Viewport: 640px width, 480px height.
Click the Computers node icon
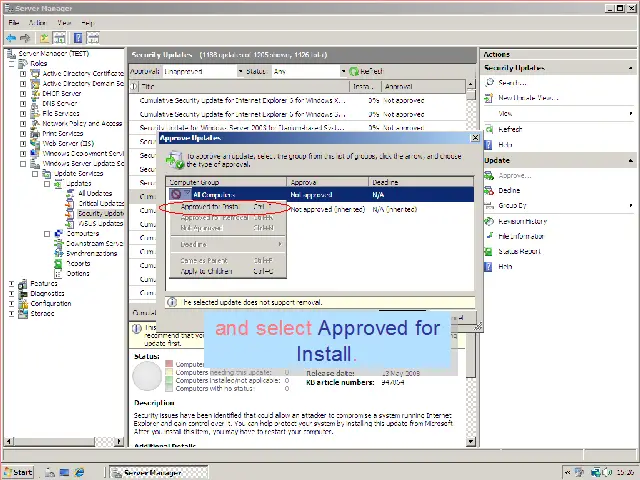pyautogui.click(x=59, y=233)
